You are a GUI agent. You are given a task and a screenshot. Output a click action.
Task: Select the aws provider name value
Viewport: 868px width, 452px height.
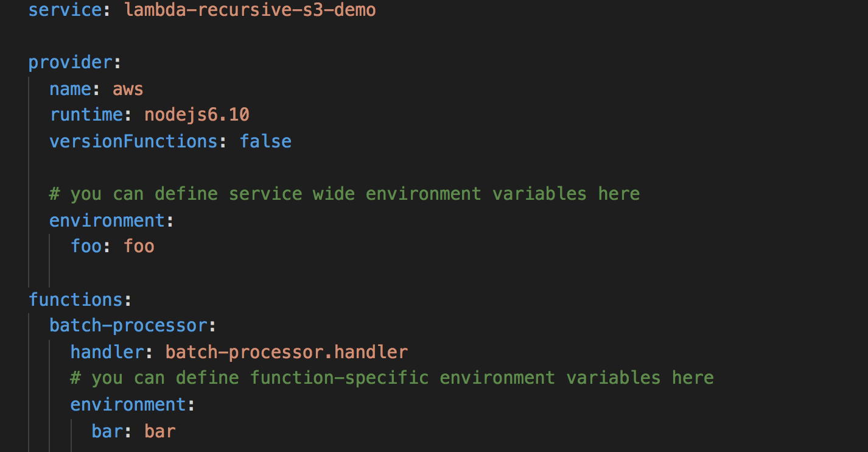click(128, 89)
